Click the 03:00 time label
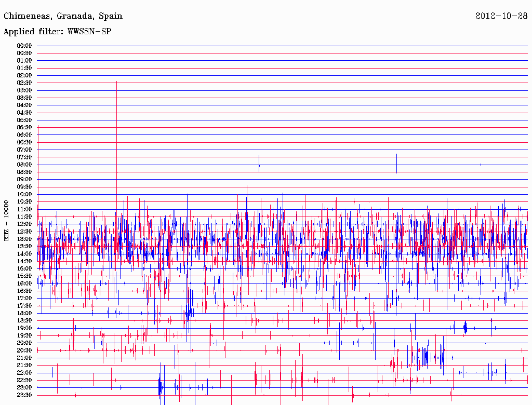Screen dimensions: 532x405 pos(24,90)
